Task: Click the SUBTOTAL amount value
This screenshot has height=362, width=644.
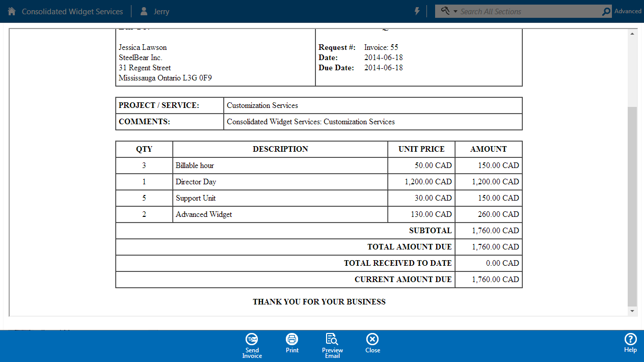Action: pyautogui.click(x=495, y=231)
